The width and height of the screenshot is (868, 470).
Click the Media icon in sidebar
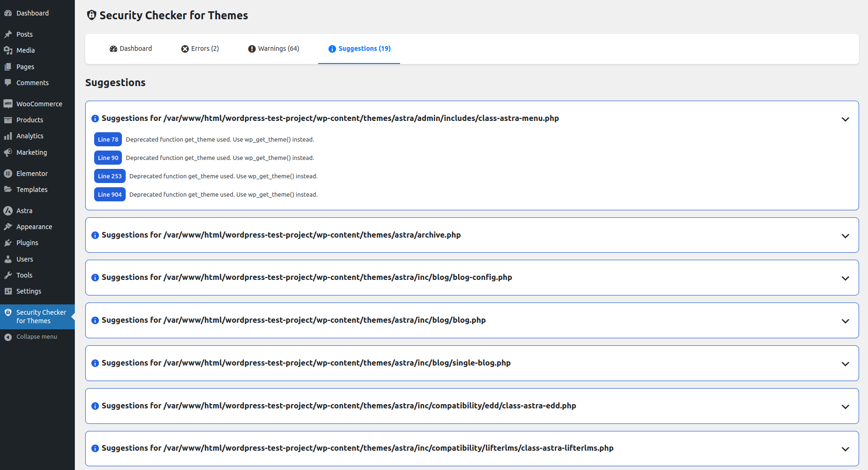(x=8, y=50)
